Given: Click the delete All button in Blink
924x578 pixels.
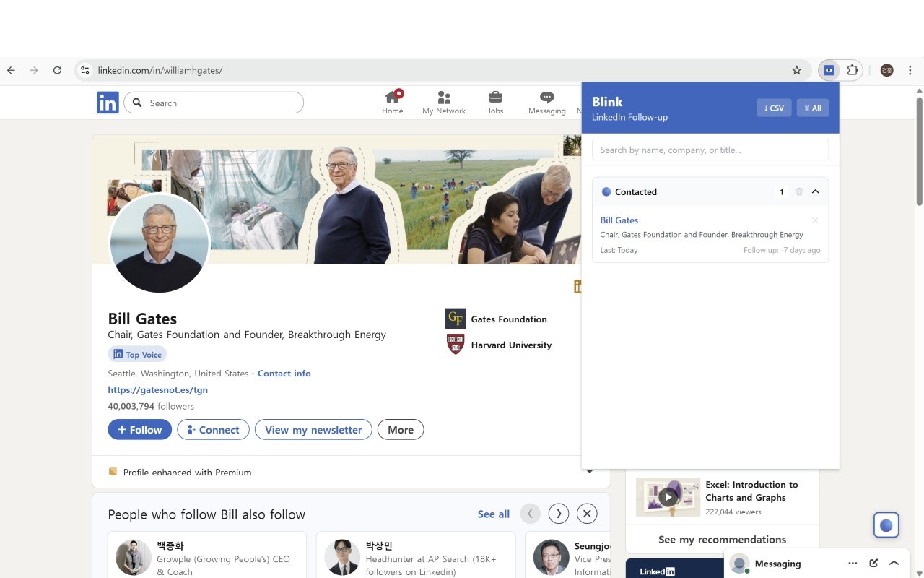Looking at the screenshot, I should 813,108.
